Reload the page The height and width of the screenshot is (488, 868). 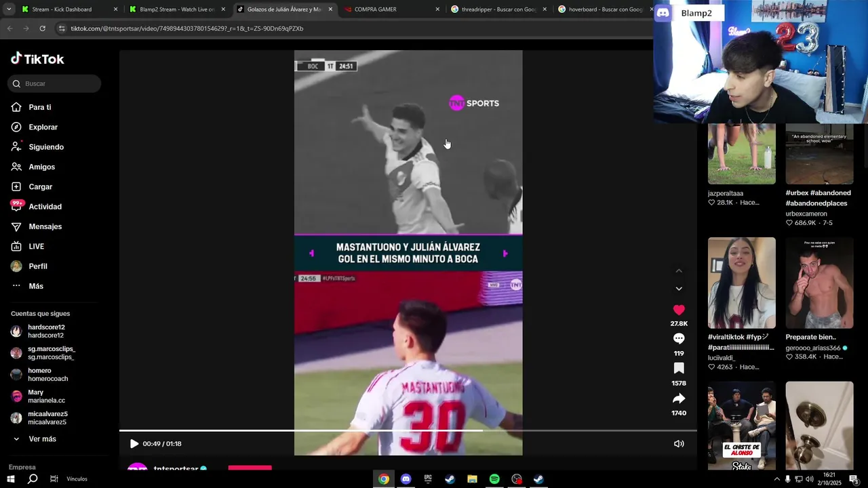point(42,28)
